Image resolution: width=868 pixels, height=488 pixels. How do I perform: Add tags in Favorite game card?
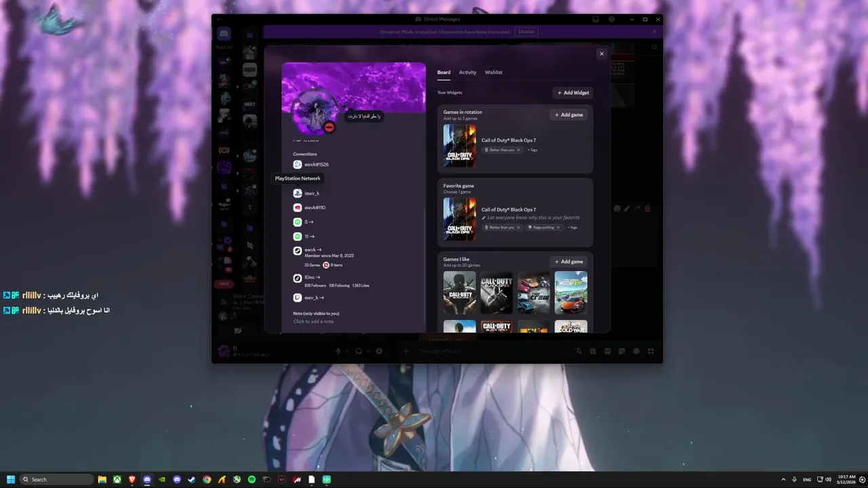click(572, 228)
